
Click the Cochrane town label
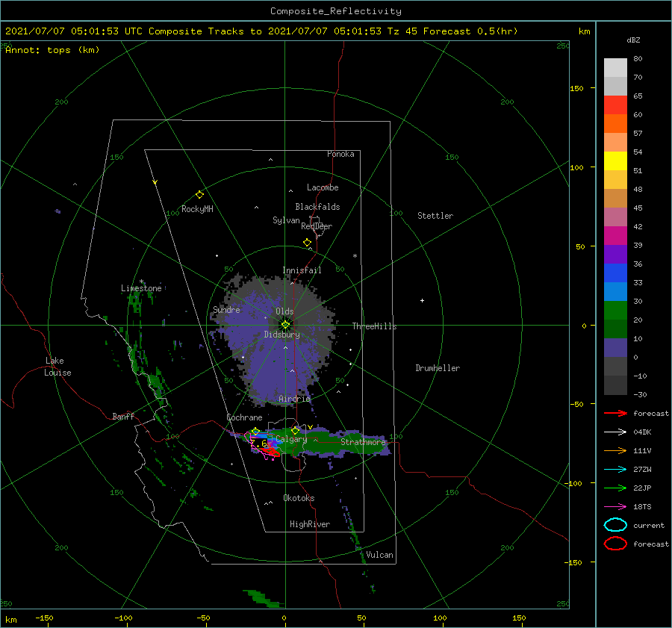pos(244,417)
